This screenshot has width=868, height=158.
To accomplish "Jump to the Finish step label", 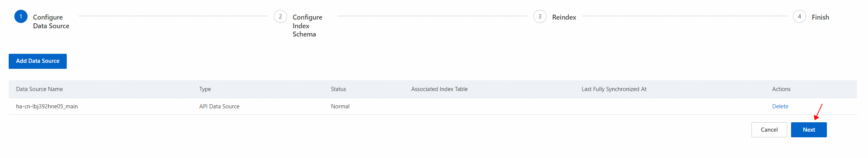I will point(820,17).
